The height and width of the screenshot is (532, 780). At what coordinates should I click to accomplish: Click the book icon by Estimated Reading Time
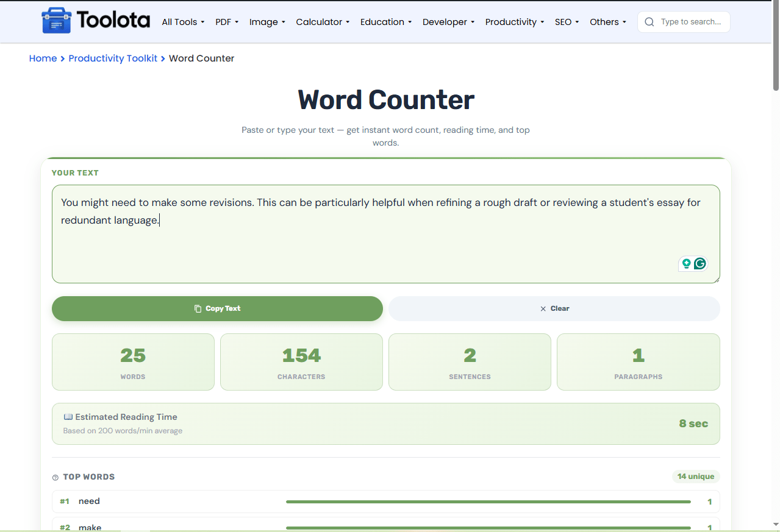point(68,417)
